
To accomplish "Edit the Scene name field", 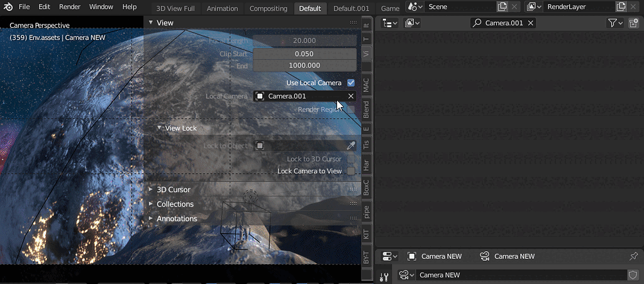I will pyautogui.click(x=460, y=7).
